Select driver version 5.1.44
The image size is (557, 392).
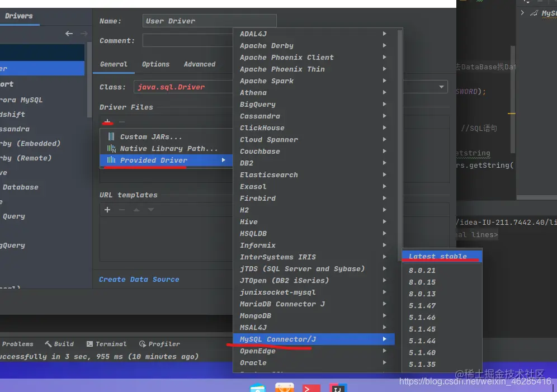click(442, 341)
